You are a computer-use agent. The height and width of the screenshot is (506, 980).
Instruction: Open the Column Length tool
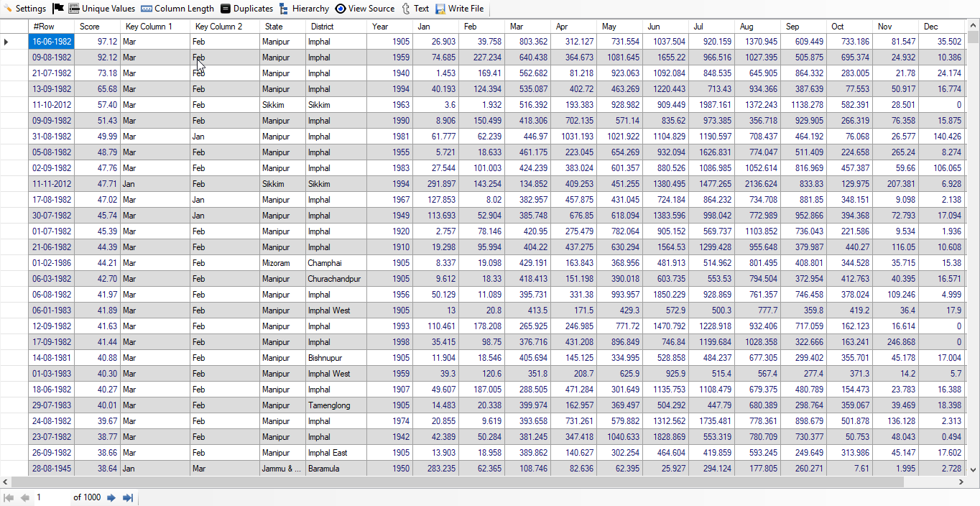[177, 9]
